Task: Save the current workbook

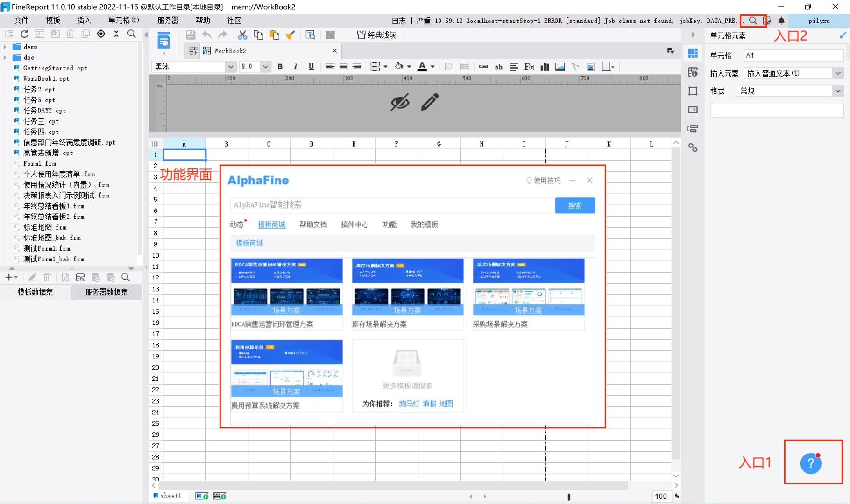Action: tap(190, 35)
